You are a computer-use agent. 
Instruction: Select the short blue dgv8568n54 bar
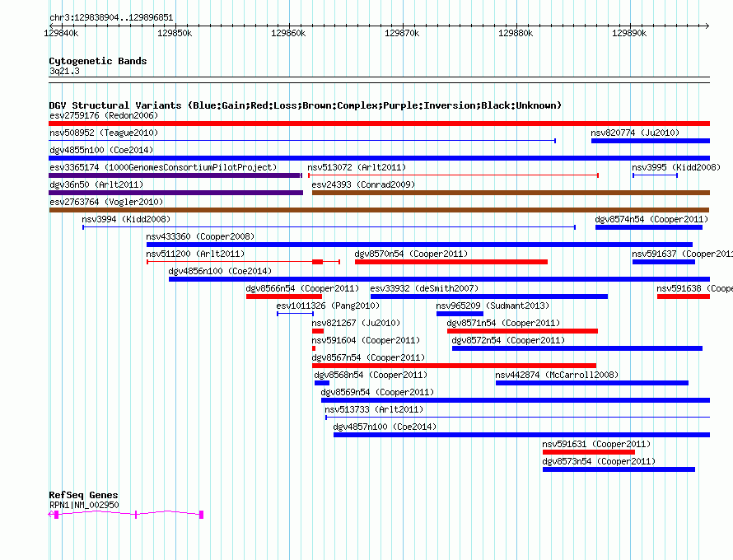click(322, 383)
